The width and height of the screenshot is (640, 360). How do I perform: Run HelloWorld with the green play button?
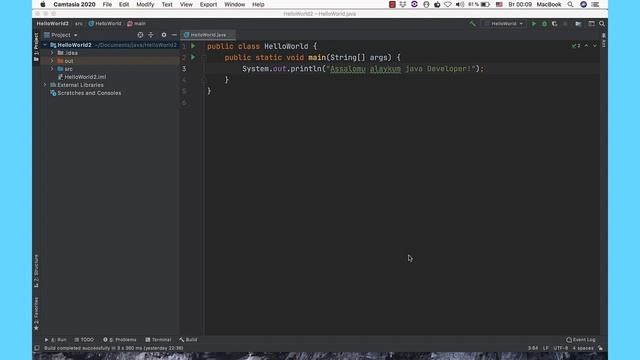click(533, 24)
